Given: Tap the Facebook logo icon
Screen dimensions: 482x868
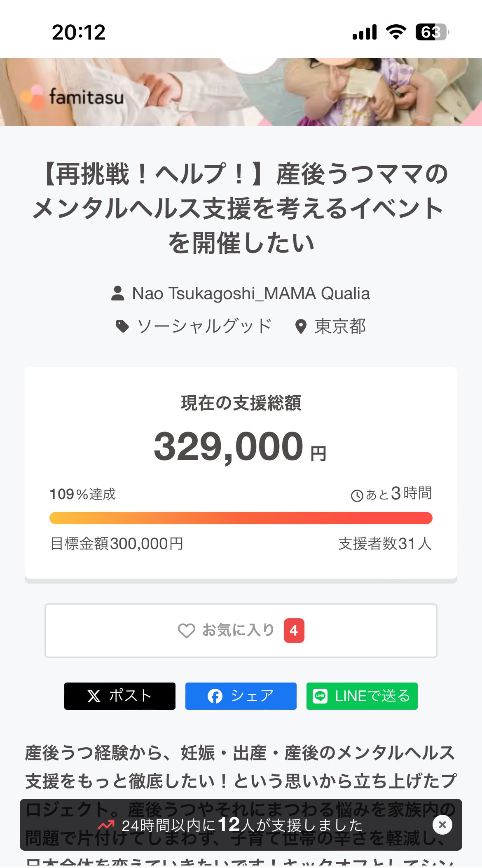Looking at the screenshot, I should (215, 696).
